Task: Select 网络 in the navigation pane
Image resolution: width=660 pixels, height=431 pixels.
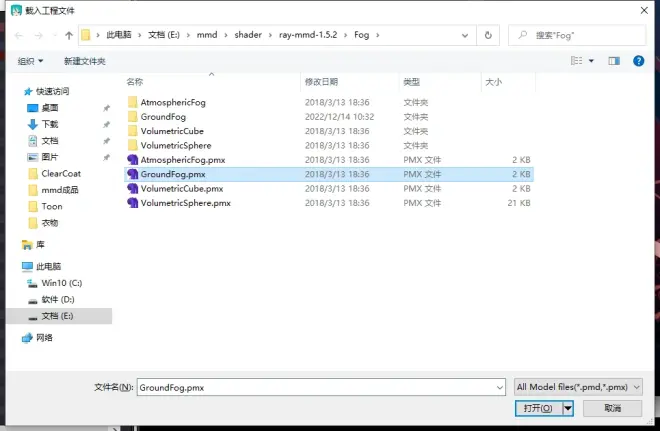Action: pos(44,338)
